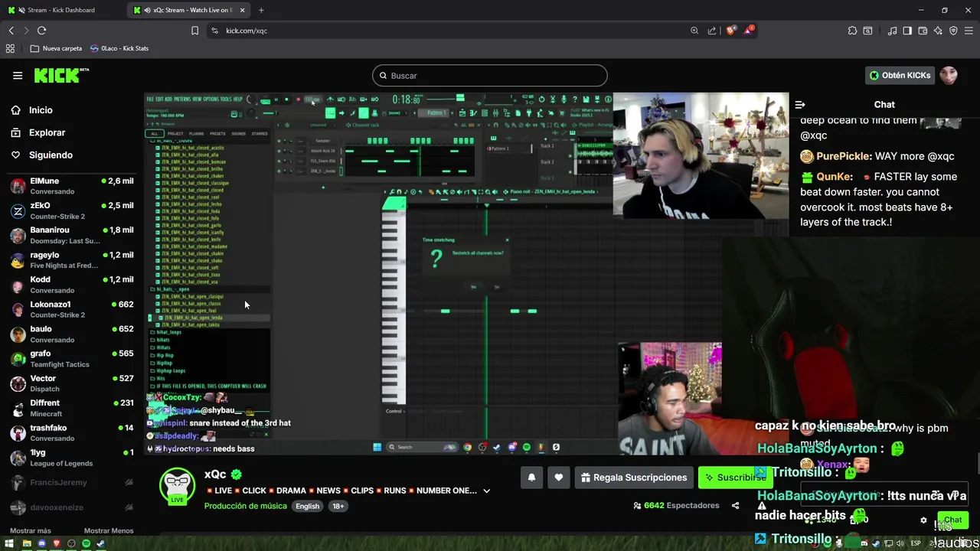Click the green Suscribirse button
Screen dimensions: 980x551
(735, 478)
